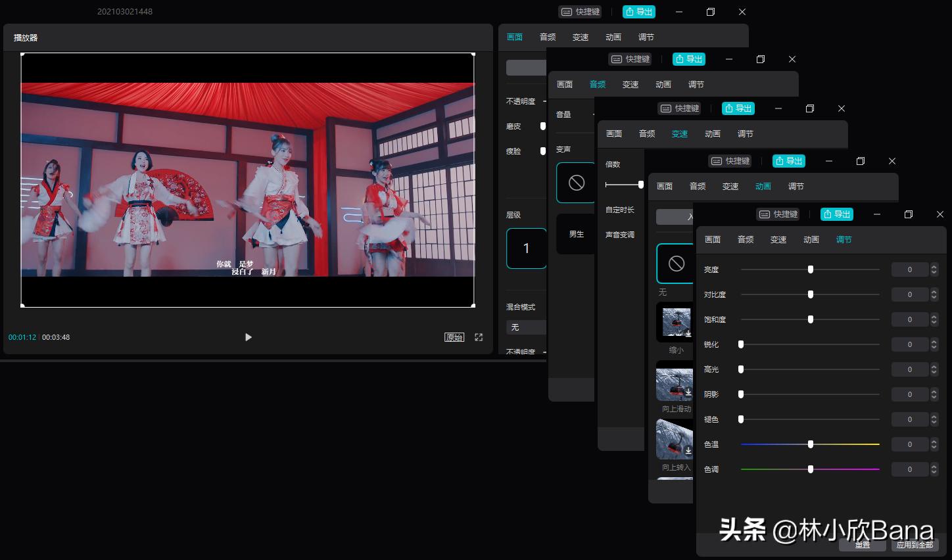Select the 无 voice changer option
Image resolution: width=952 pixels, height=560 pixels.
[x=576, y=182]
